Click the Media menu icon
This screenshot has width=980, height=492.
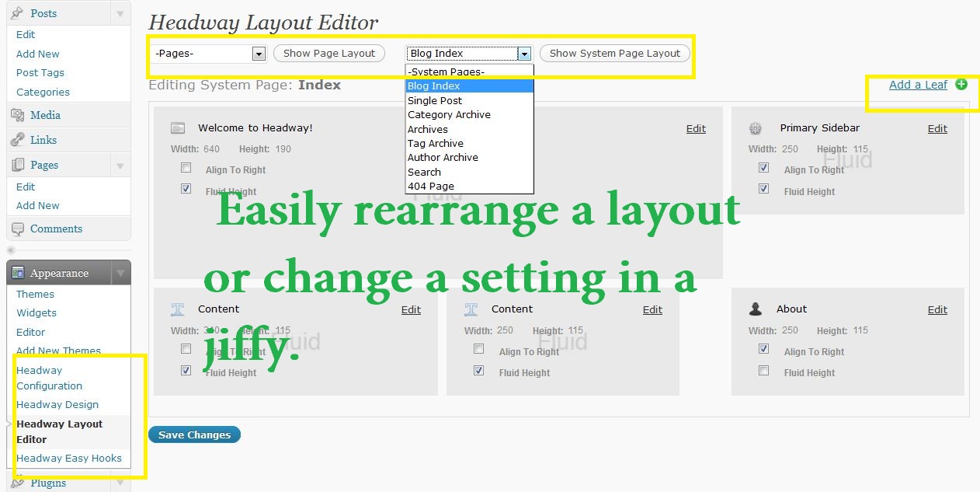[x=17, y=115]
